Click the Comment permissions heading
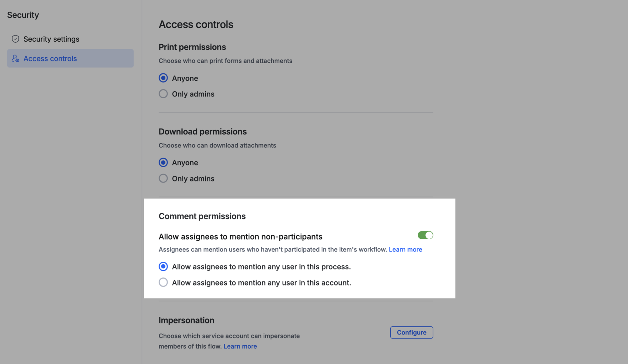 [202, 216]
